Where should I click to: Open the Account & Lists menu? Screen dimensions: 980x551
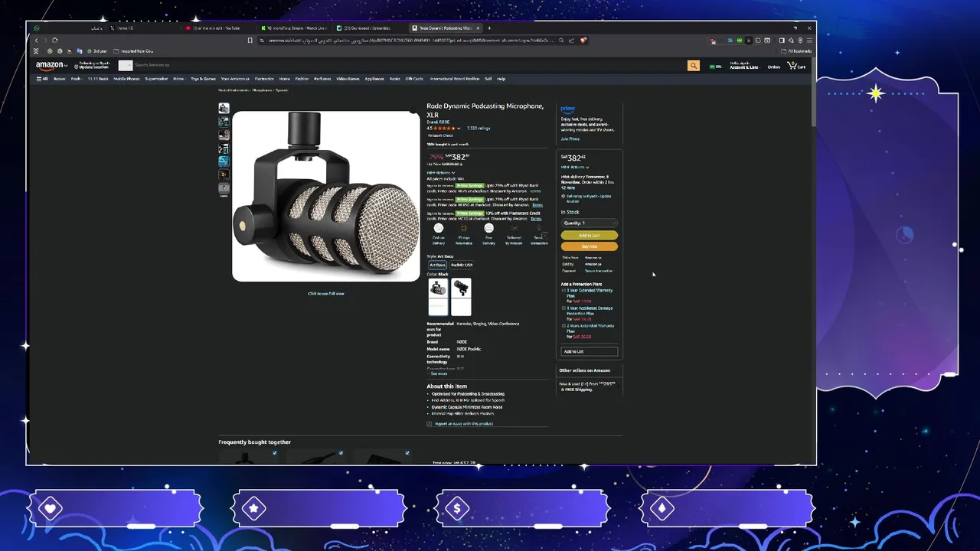pyautogui.click(x=743, y=66)
